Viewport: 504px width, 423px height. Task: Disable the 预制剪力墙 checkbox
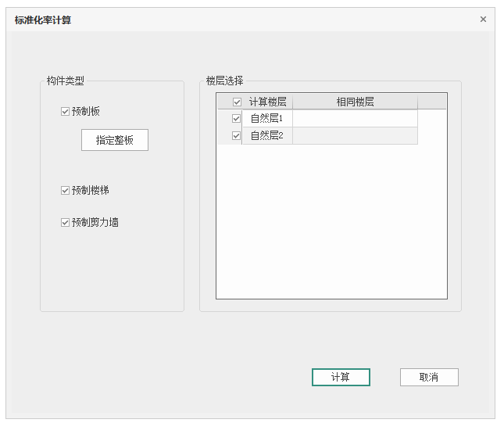pos(66,223)
